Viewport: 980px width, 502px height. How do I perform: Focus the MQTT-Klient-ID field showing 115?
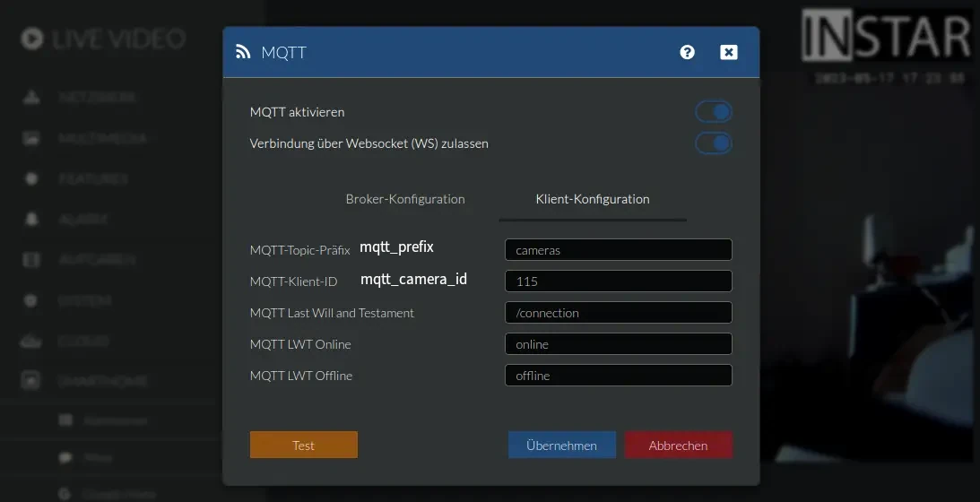(618, 281)
